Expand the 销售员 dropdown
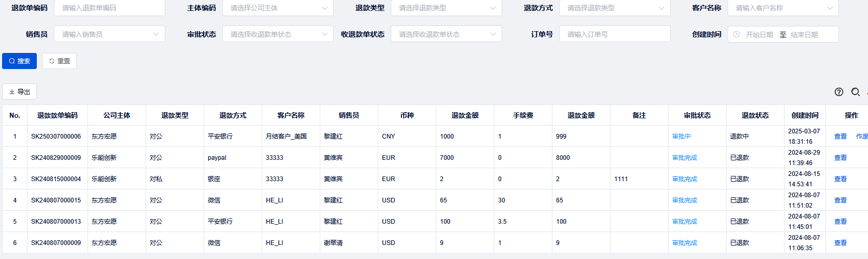The image size is (868, 259). [109, 34]
